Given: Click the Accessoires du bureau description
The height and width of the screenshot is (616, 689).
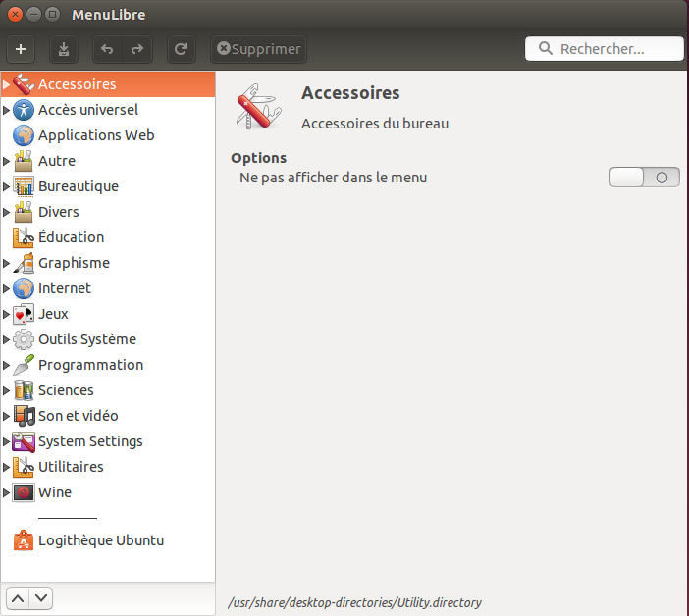Looking at the screenshot, I should click(375, 124).
